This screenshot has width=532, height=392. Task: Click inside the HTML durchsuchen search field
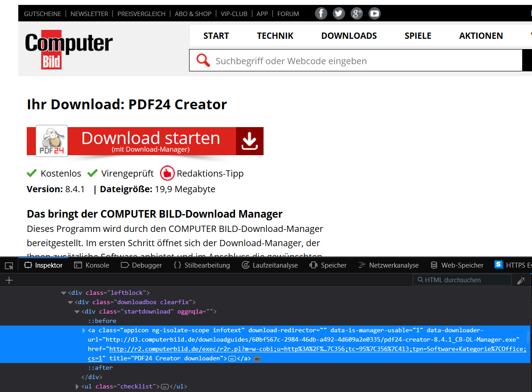click(x=462, y=280)
